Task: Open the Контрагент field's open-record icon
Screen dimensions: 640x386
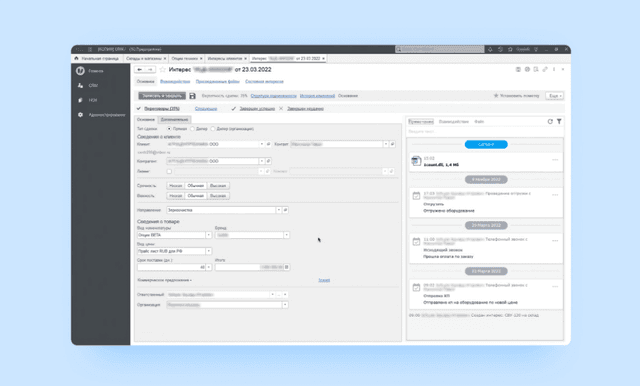Action: (268, 161)
